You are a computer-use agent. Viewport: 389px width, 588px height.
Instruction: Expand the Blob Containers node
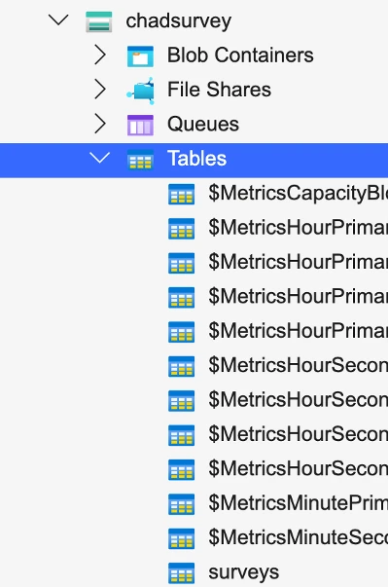tap(100, 55)
